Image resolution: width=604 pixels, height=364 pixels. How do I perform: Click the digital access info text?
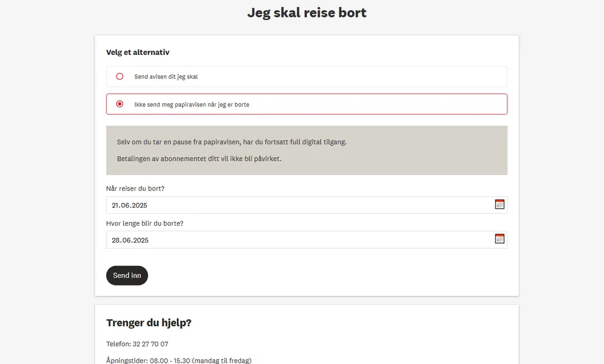(232, 142)
